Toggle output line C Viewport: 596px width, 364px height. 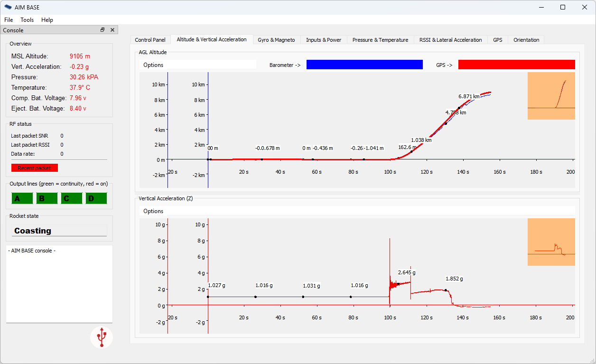[72, 198]
